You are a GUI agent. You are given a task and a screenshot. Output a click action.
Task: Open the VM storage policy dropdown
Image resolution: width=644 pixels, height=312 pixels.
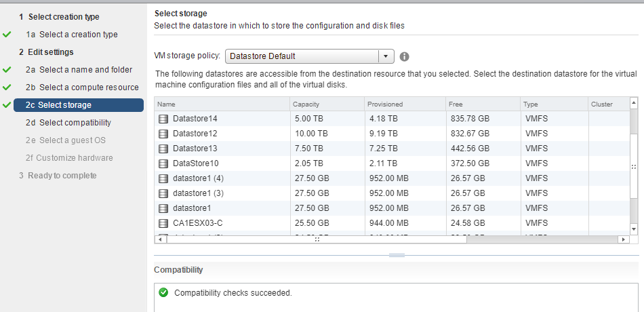pos(309,56)
